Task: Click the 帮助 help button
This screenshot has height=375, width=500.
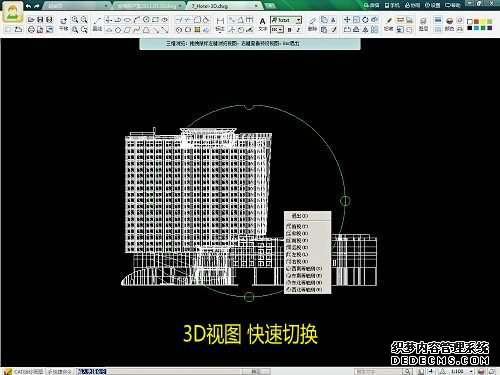Action: (x=453, y=5)
